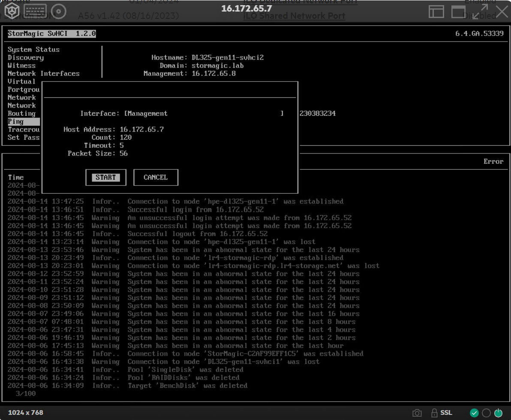Click the Management address 16.172.65.8

pyautogui.click(x=214, y=74)
